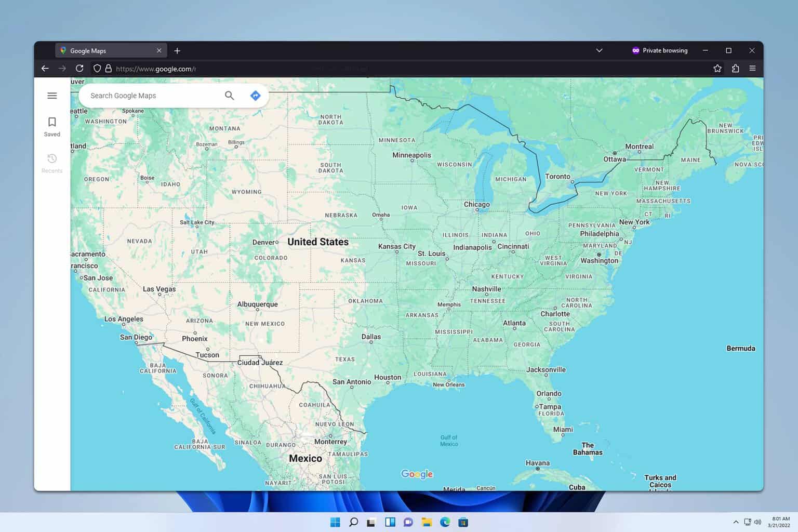
Task: Click the Houston city label
Action: click(x=388, y=377)
